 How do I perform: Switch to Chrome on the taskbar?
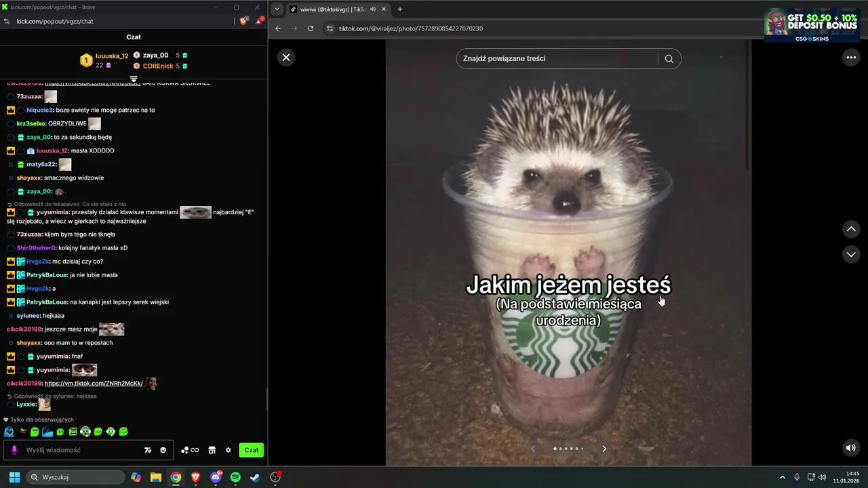(x=176, y=477)
